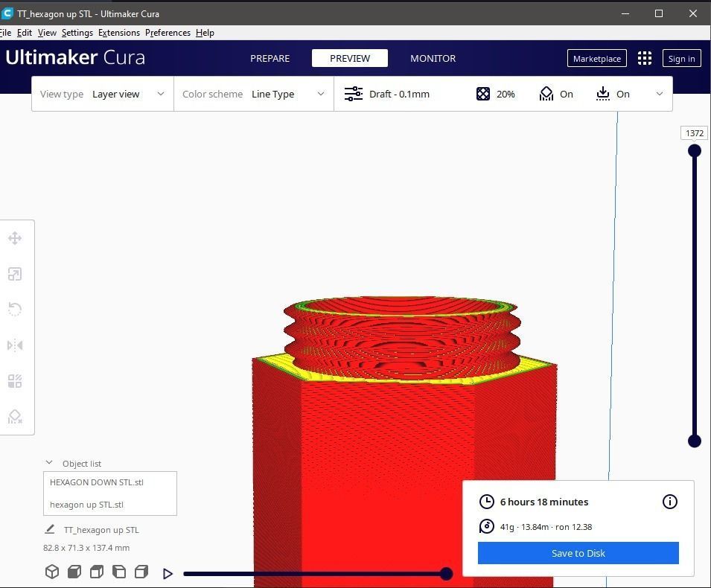The width and height of the screenshot is (711, 588).
Task: Switch to the PREVIEW stage
Action: click(x=350, y=59)
